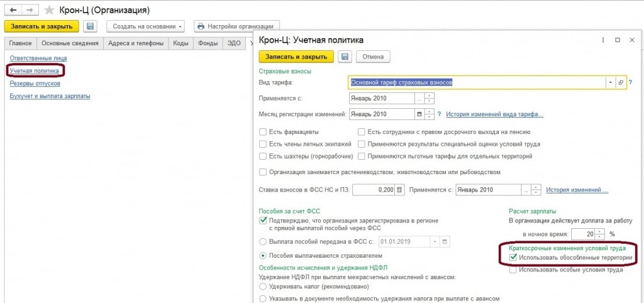Open the dialog's three-dot more menu
Screen dimensions: 644x303
coord(602,40)
